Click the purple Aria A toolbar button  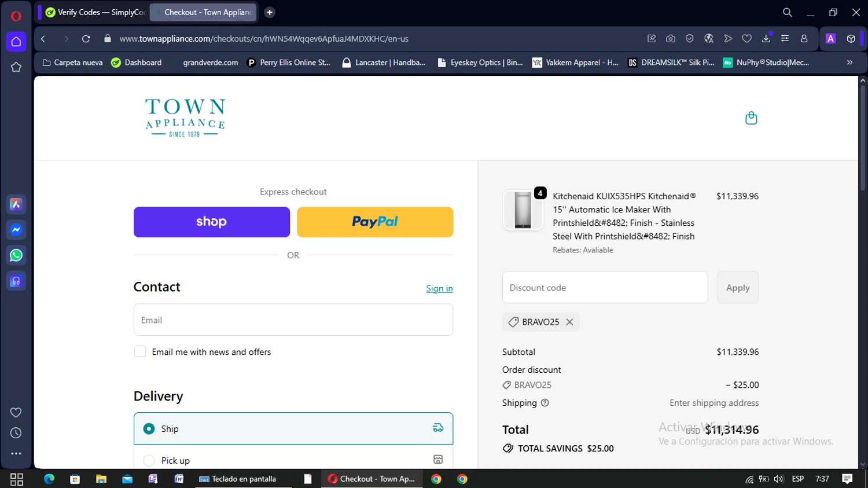pyautogui.click(x=831, y=39)
